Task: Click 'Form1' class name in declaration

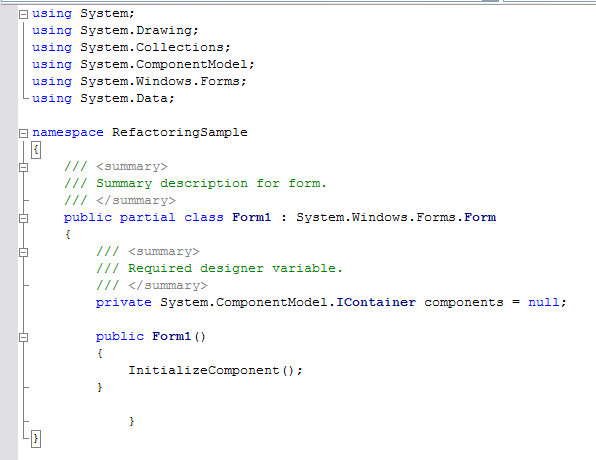Action: point(252,217)
